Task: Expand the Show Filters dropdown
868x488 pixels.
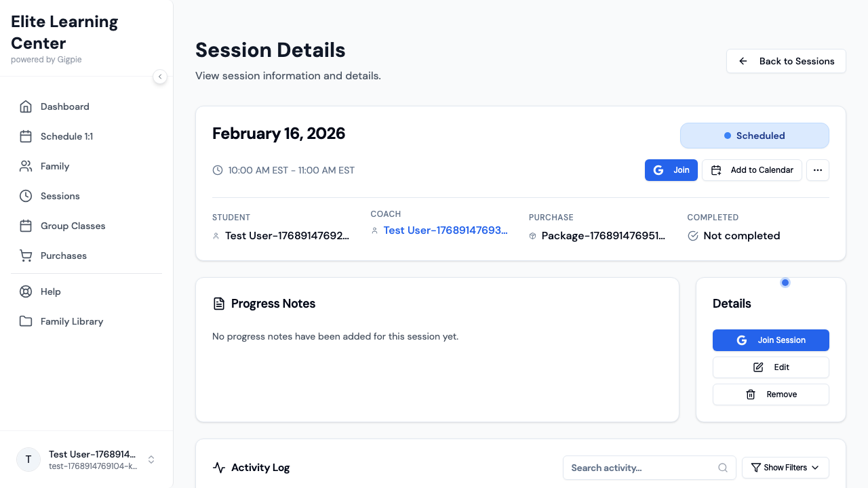Action: 785,468
